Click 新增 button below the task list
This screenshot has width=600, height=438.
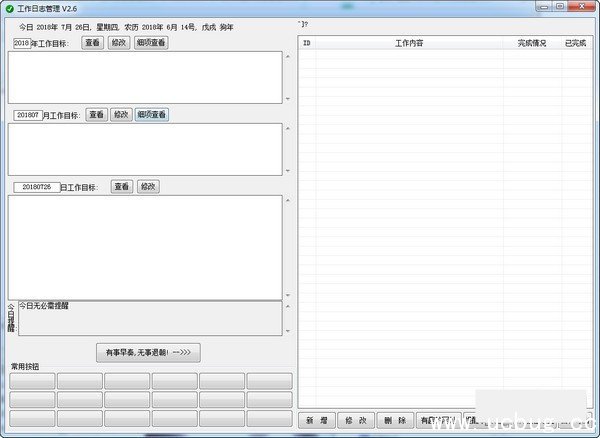[317, 421]
